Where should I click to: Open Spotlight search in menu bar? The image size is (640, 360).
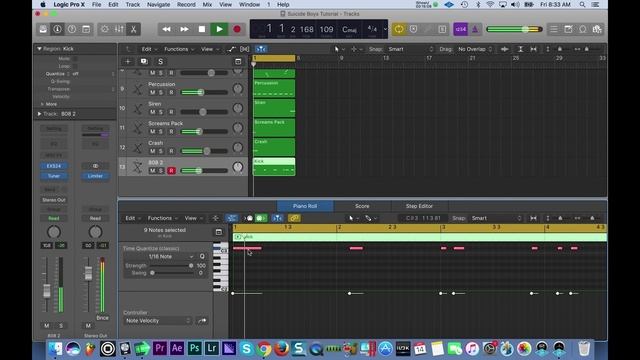tap(582, 4)
